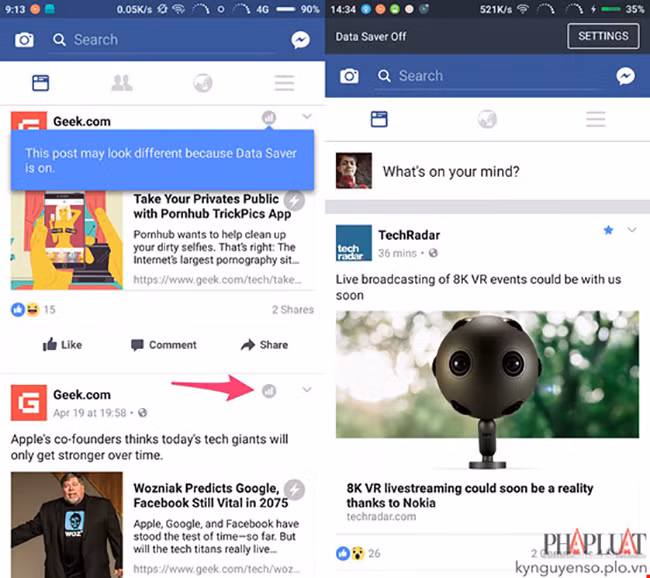The image size is (650, 578).
Task: Open Messenger in right Facebook screen
Action: pos(625,76)
